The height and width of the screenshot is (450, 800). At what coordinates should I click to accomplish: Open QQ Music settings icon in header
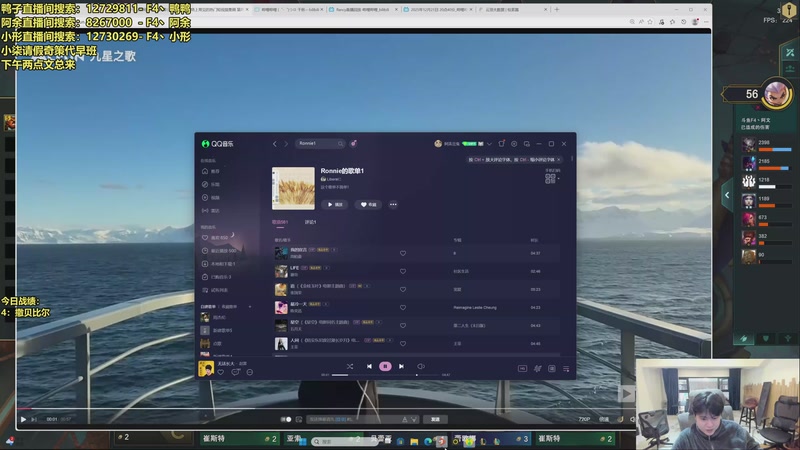514,144
